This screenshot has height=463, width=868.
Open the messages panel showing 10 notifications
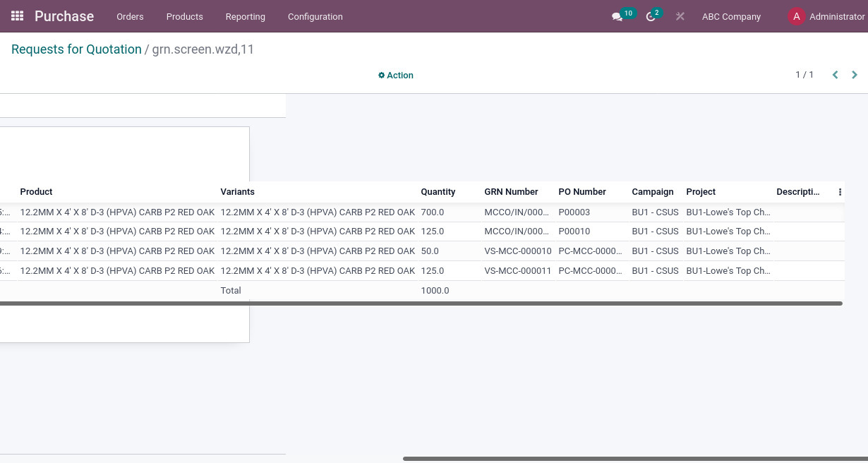point(618,16)
